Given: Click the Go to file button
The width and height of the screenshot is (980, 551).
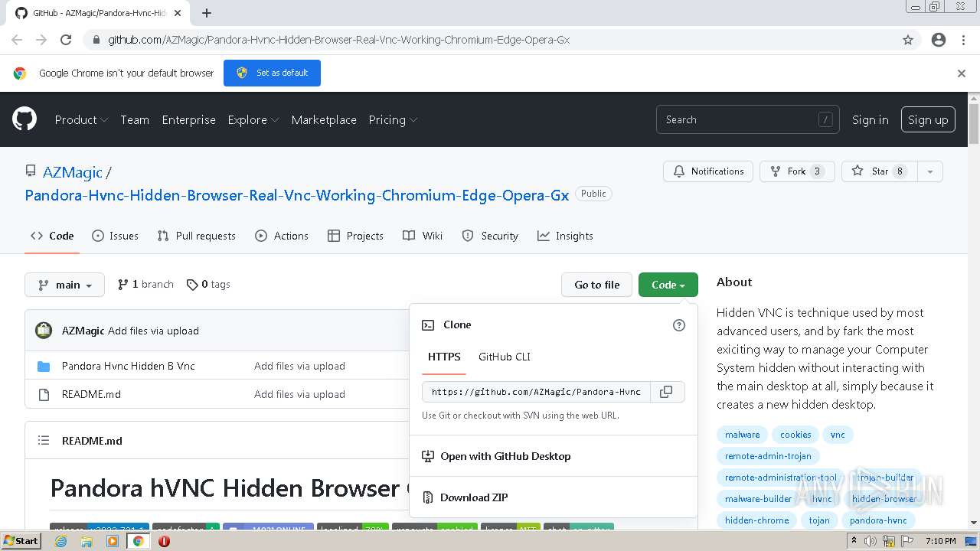Looking at the screenshot, I should [x=597, y=285].
